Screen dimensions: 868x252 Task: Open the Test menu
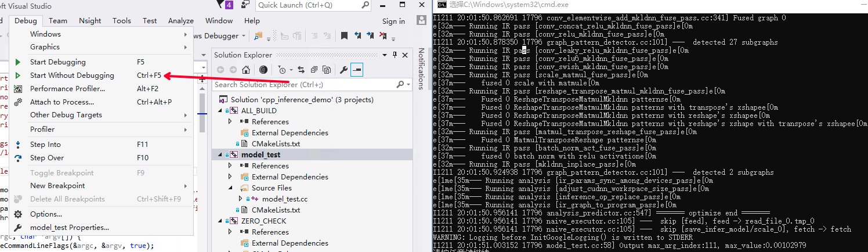click(x=150, y=20)
